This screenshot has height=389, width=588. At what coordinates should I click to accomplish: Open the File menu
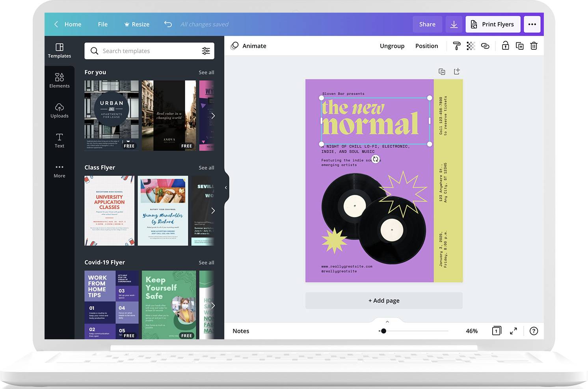coord(102,24)
